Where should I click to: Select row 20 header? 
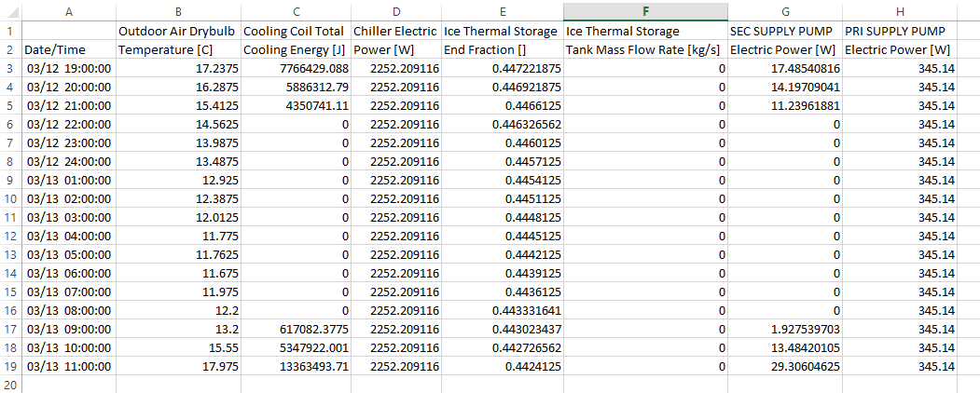pos(10,384)
